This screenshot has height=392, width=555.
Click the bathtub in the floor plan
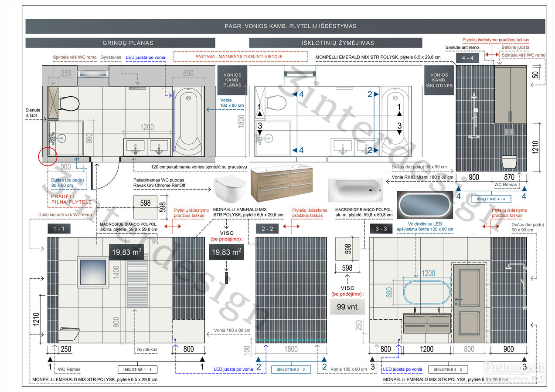coord(188,121)
